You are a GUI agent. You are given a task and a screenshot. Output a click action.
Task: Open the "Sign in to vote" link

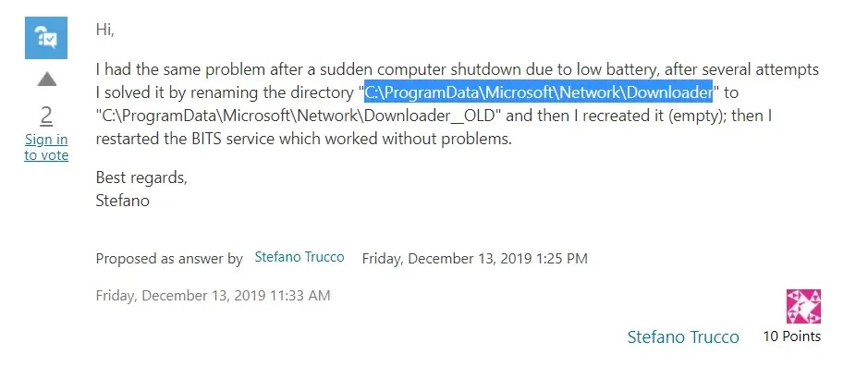(x=46, y=147)
